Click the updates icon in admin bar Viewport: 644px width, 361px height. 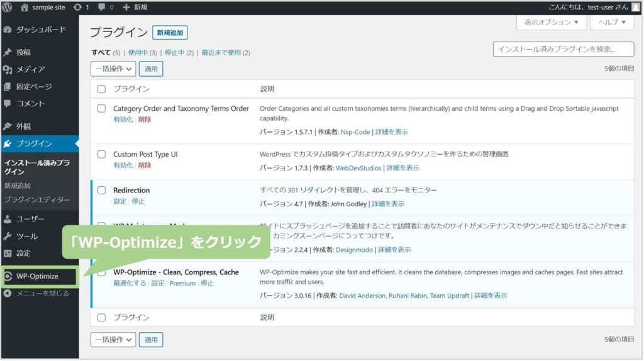(x=77, y=7)
